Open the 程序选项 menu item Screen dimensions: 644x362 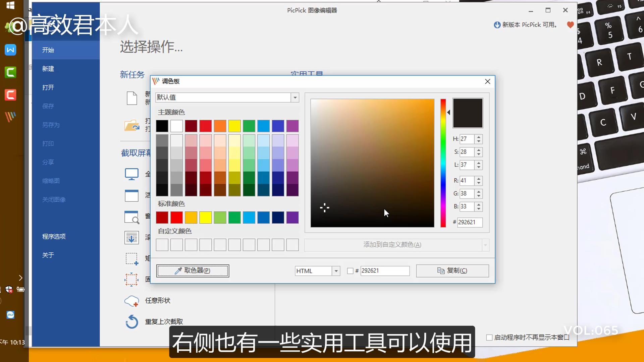66,237
